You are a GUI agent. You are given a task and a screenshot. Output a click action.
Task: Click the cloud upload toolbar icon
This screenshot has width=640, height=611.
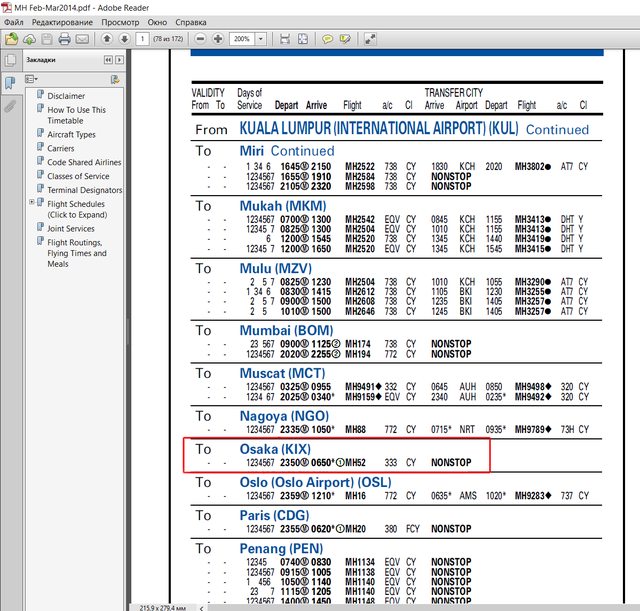tap(29, 39)
